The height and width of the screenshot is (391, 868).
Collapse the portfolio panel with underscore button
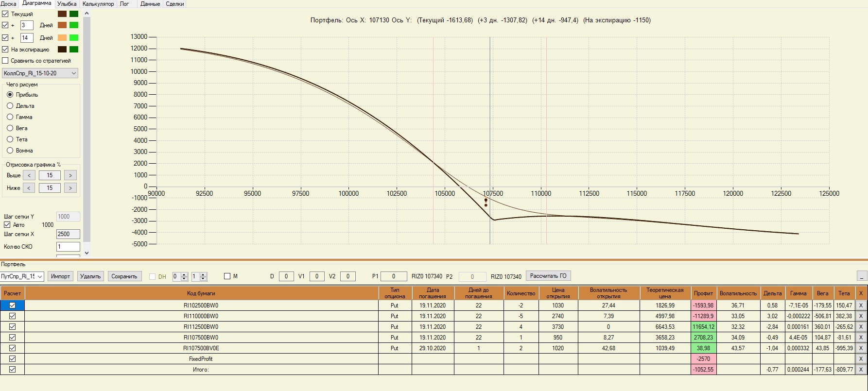862,276
